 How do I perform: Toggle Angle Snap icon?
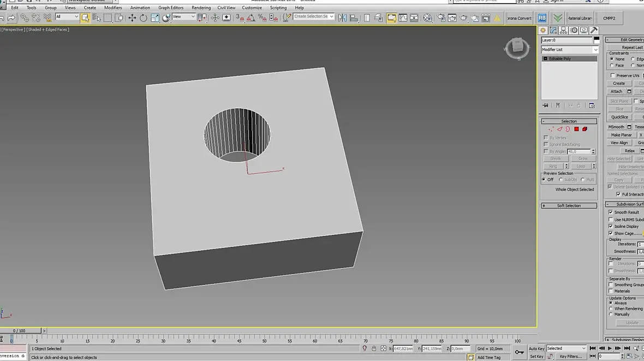251,18
